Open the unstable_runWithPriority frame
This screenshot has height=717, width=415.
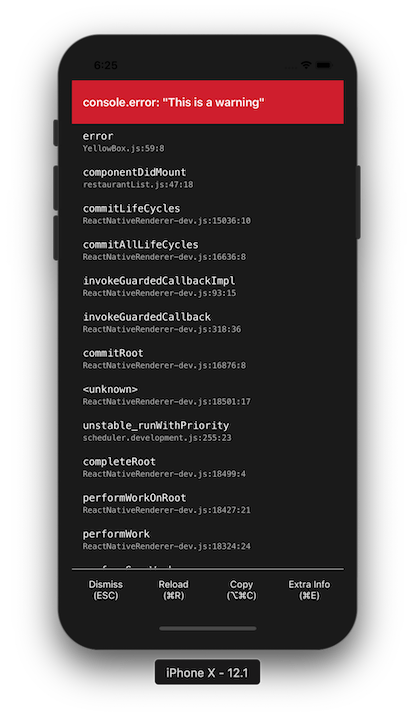point(208,431)
